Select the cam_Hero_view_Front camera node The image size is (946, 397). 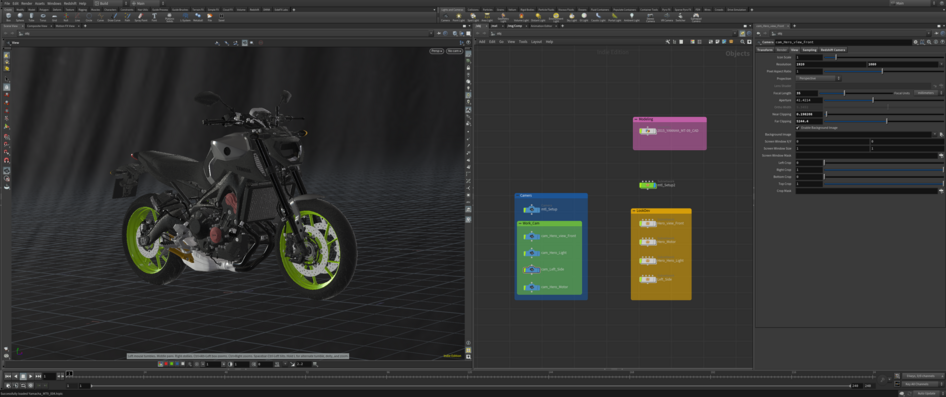pyautogui.click(x=532, y=236)
